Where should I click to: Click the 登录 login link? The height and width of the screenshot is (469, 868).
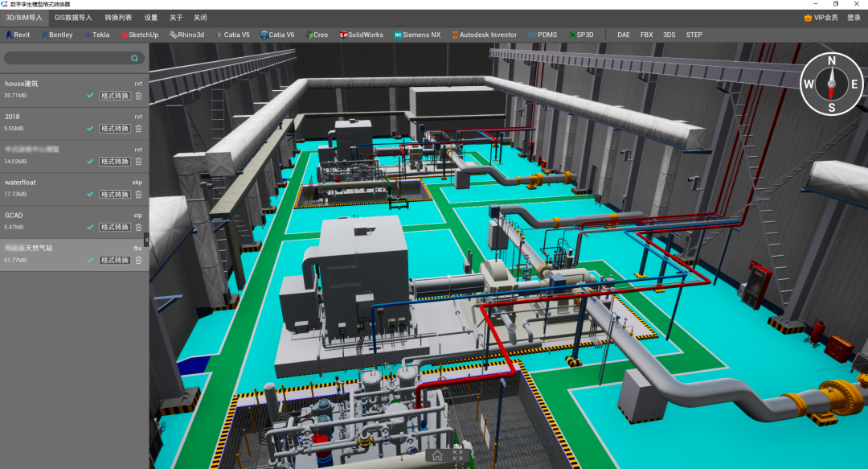[854, 18]
